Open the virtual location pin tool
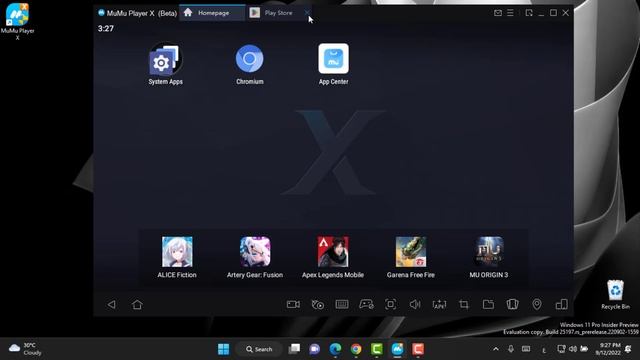The image size is (640, 360). (x=537, y=304)
